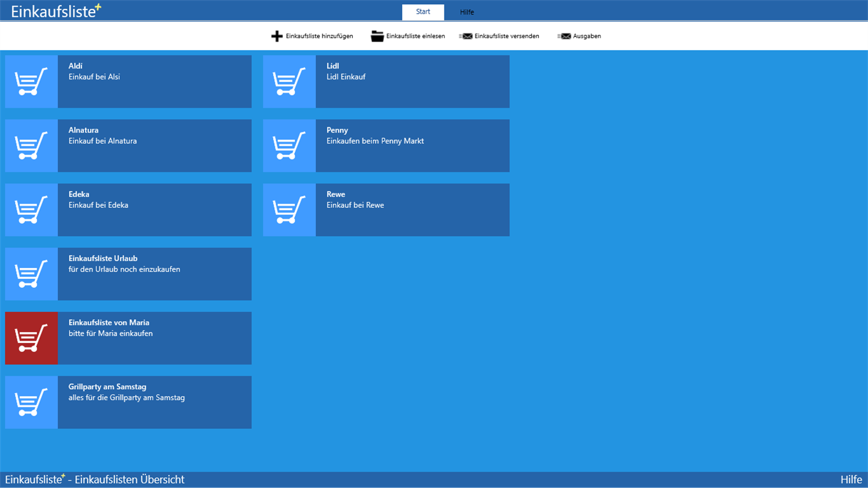
Task: Click 'alles für die Grillparty am Samstag' text
Action: click(127, 398)
